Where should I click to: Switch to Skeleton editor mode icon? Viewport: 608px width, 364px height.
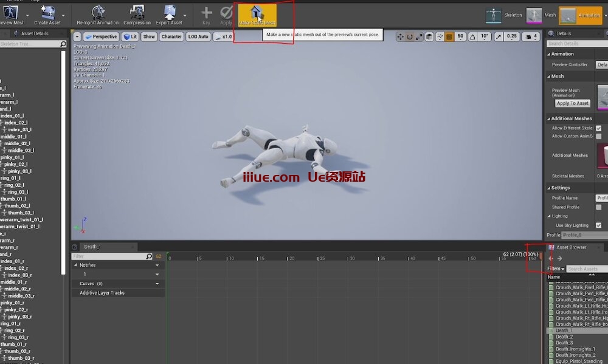coord(493,15)
